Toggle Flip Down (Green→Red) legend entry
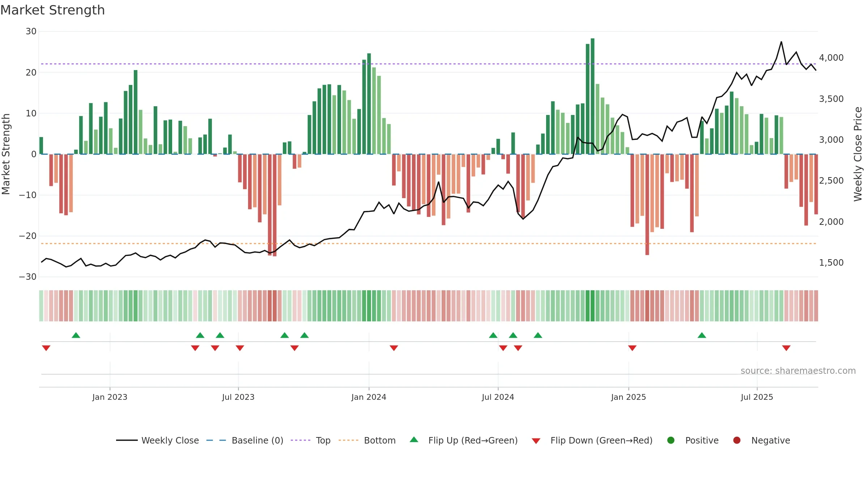Screen dimensions: 868x488 pyautogui.click(x=592, y=440)
